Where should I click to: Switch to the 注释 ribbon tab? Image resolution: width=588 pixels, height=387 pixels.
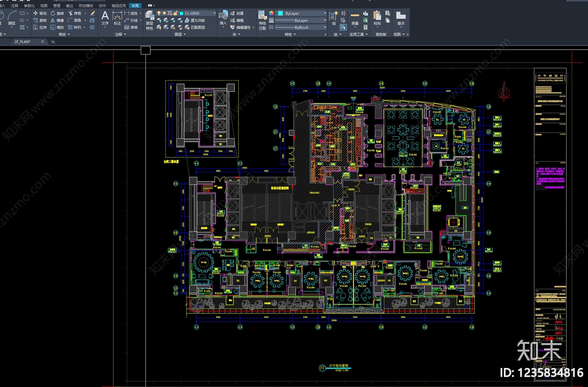point(15,6)
